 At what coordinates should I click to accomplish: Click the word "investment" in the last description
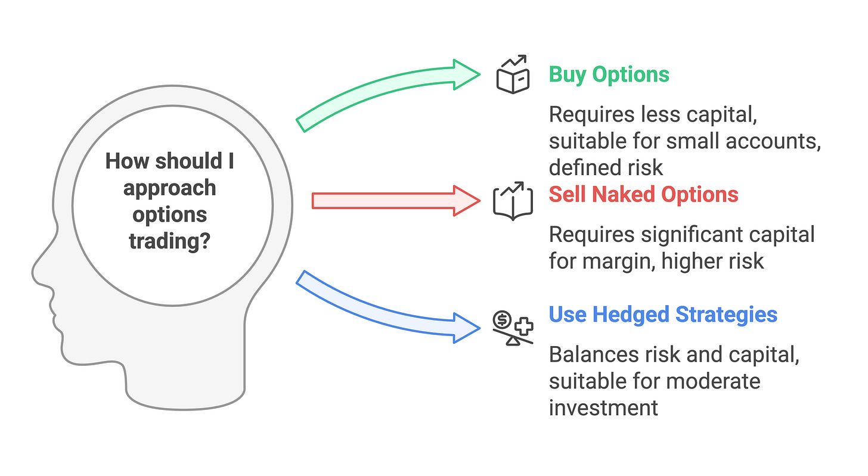click(603, 407)
